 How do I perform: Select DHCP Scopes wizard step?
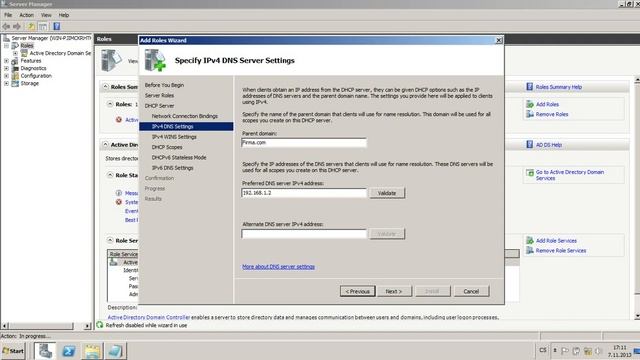click(x=167, y=147)
